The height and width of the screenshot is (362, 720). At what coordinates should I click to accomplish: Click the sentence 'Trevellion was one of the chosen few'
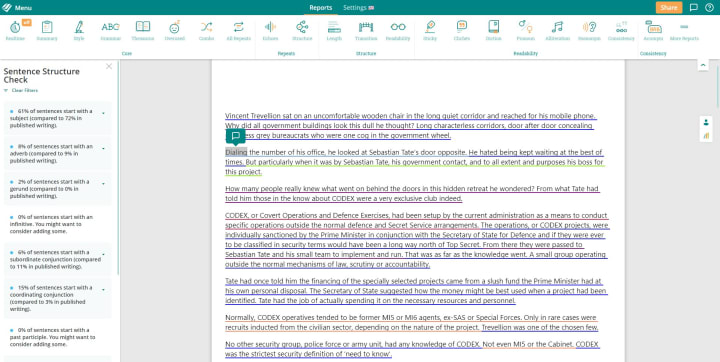(x=540, y=328)
